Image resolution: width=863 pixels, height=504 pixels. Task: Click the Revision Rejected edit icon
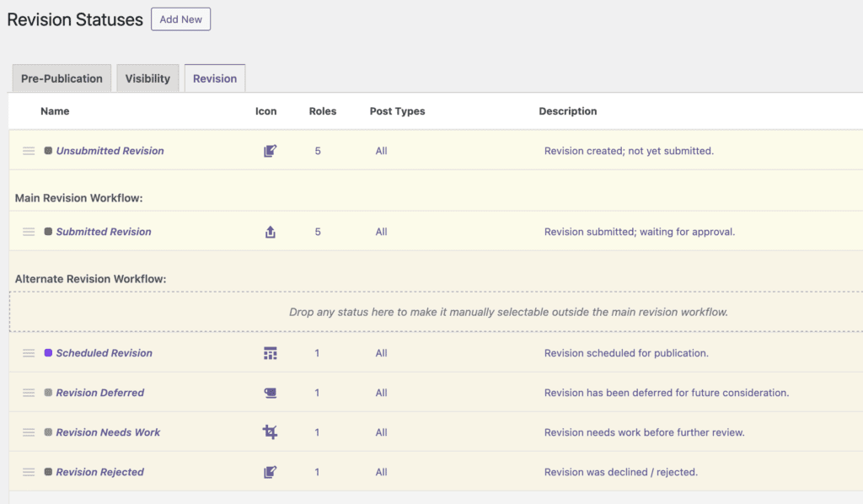pyautogui.click(x=270, y=472)
